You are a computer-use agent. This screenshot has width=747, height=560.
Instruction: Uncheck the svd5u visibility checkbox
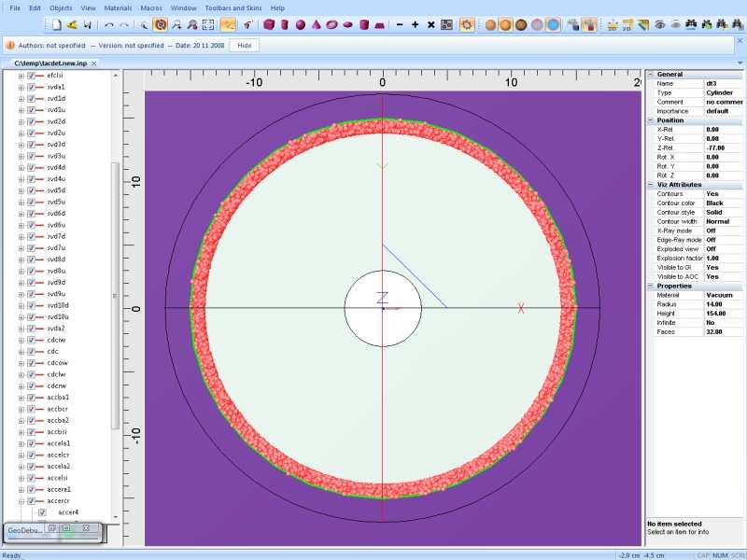click(31, 202)
